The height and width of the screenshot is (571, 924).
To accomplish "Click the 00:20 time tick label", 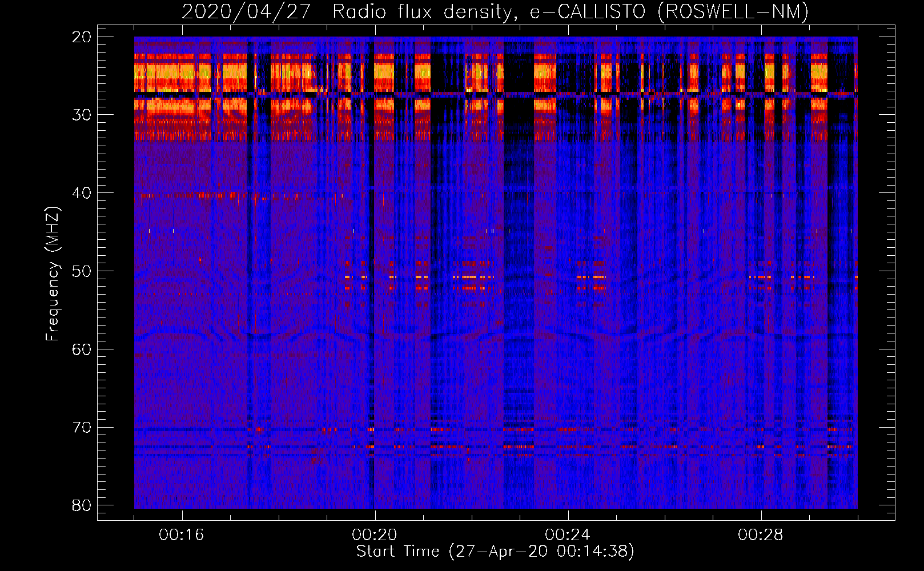I will (375, 535).
